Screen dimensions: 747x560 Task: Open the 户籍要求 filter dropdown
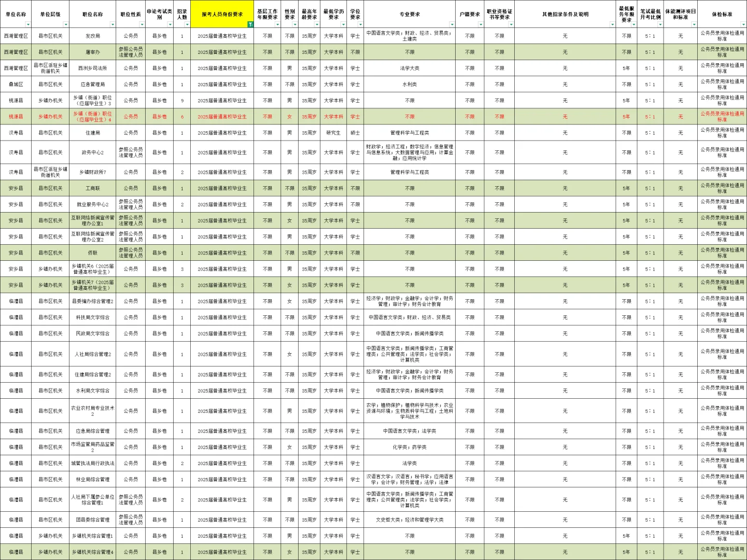[481, 24]
